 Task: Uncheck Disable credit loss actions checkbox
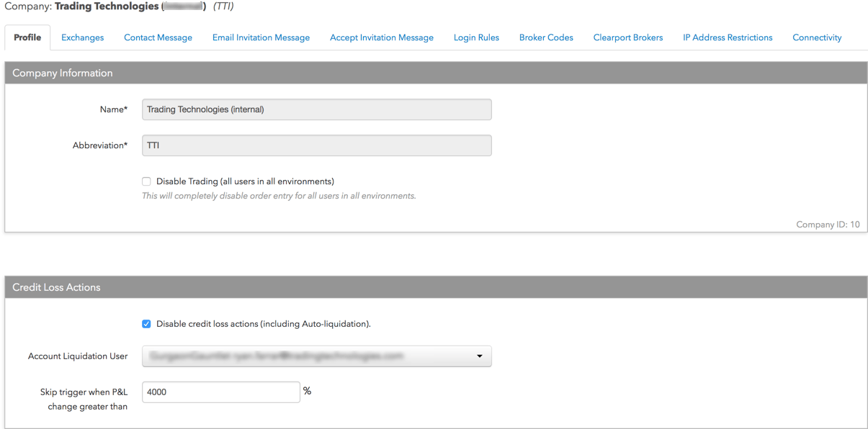point(146,324)
